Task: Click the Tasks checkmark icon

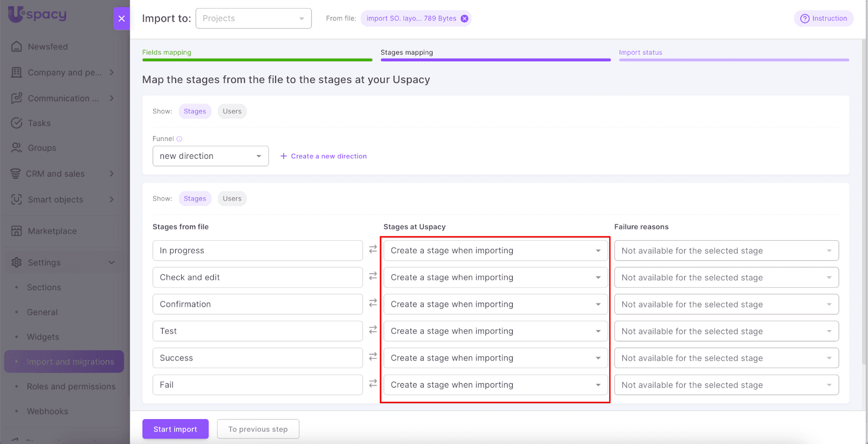Action: 17,123
